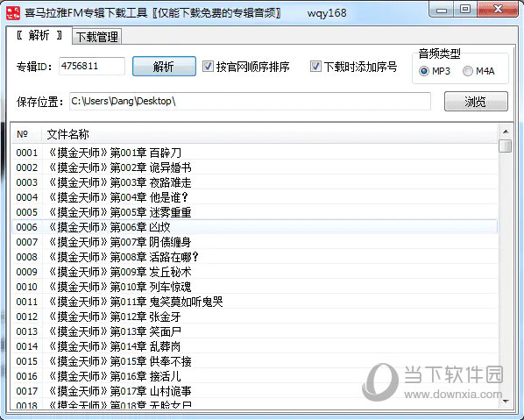The width and height of the screenshot is (524, 420).
Task: Click the 解析 button
Action: [x=164, y=67]
